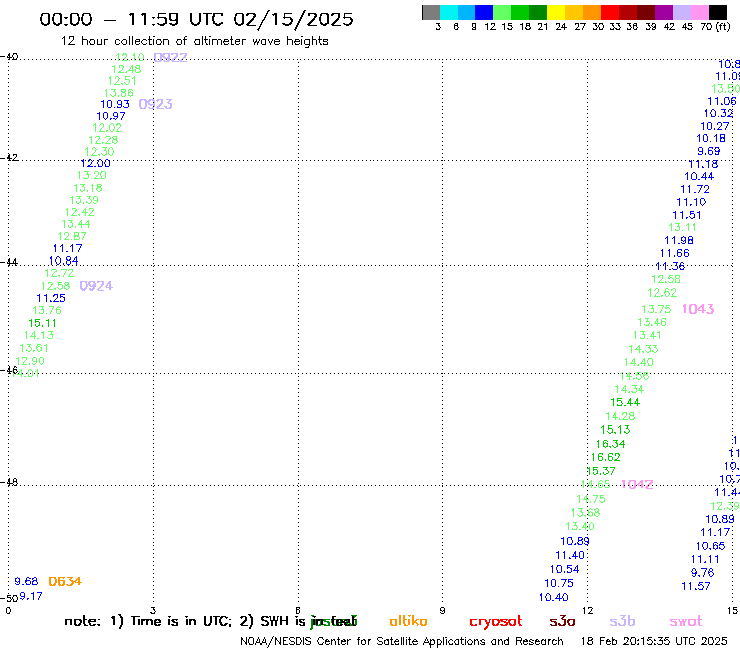Click the 12.90 wave height value
This screenshot has width=740, height=650.
coord(30,361)
